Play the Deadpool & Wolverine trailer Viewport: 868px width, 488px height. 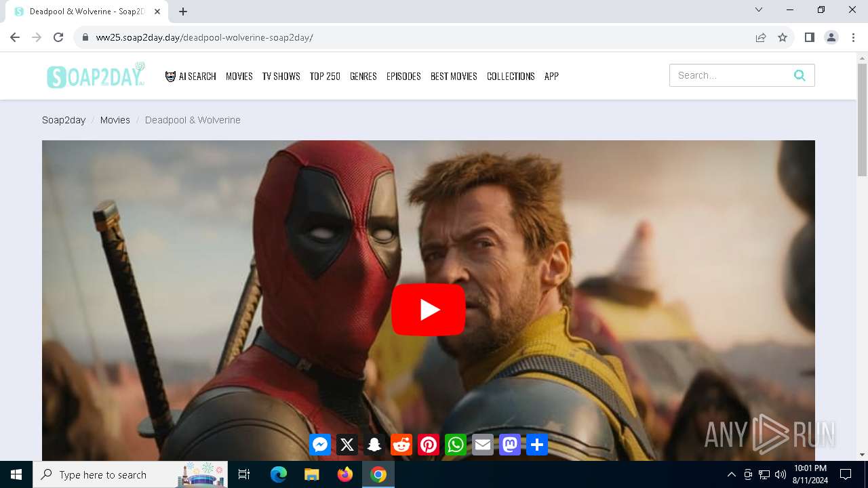pyautogui.click(x=429, y=310)
